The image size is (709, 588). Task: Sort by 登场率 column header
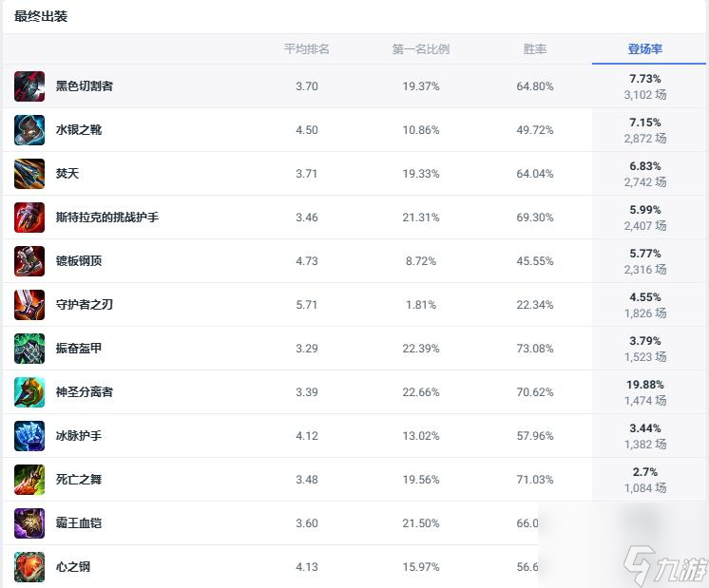click(x=645, y=48)
